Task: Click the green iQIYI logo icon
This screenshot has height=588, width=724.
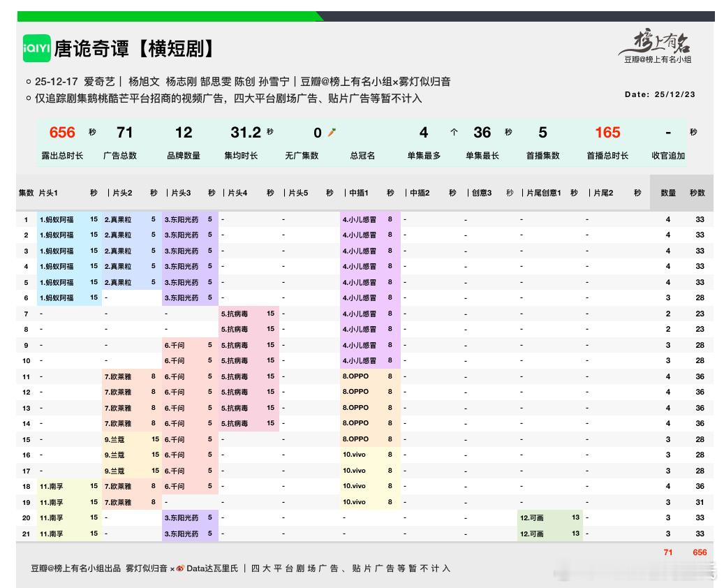Action: (x=36, y=48)
